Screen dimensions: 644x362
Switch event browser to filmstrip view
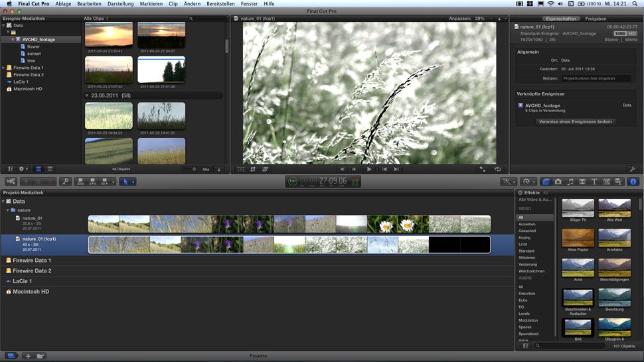(x=38, y=170)
